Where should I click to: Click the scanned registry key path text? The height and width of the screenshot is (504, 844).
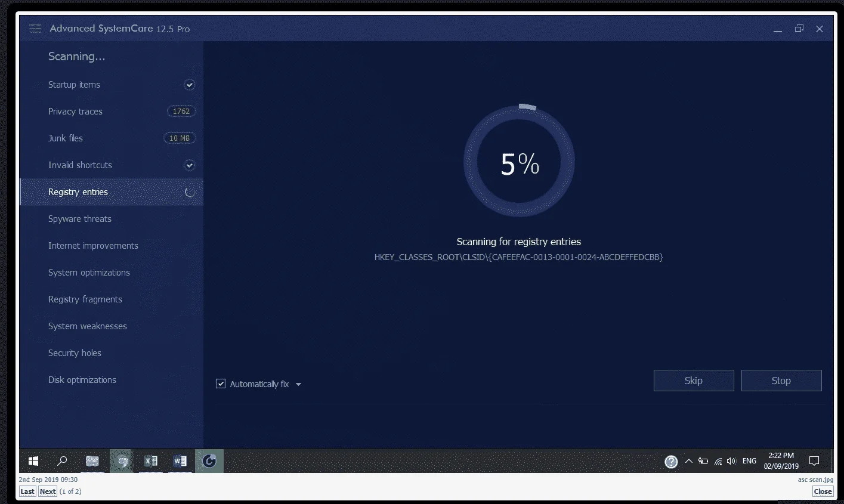(518, 257)
